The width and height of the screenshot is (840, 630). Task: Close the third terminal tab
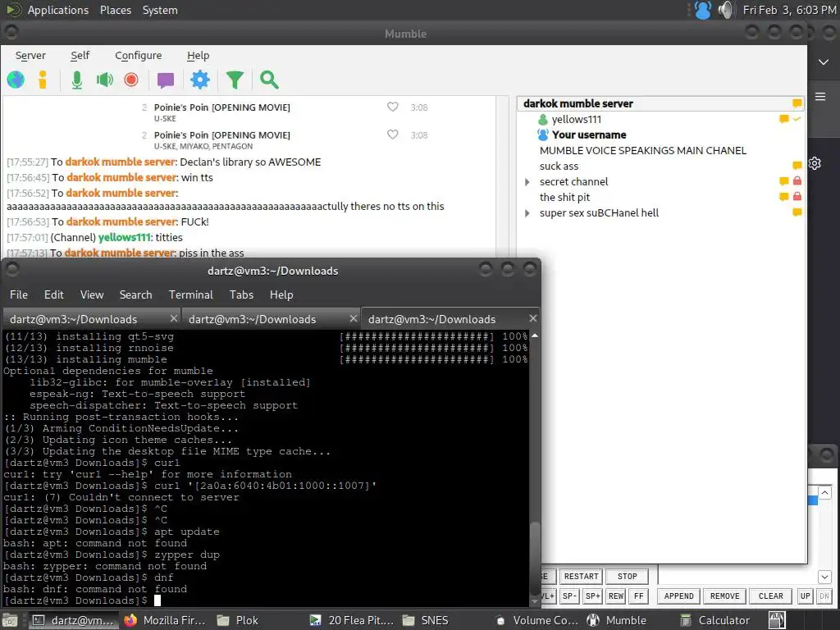[532, 318]
